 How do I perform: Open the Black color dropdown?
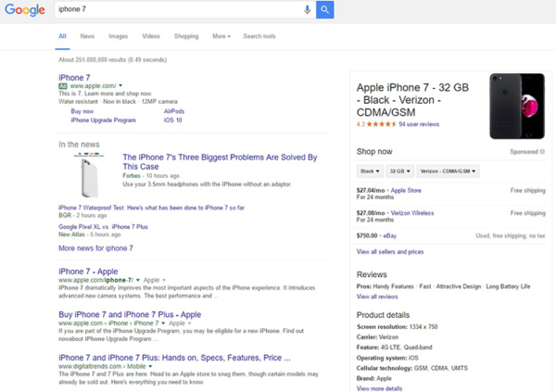pos(370,171)
